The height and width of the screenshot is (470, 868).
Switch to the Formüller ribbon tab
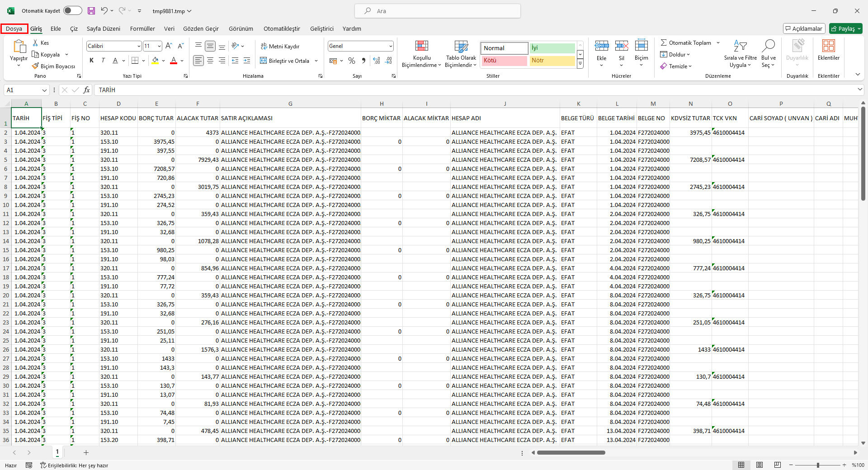coord(142,29)
